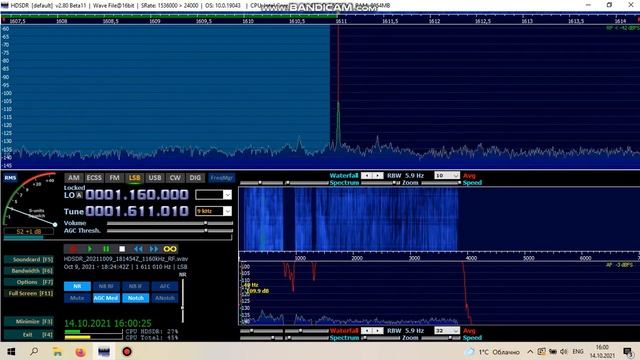
Task: Open Soundcard [F5] settings
Action: (x=29, y=260)
